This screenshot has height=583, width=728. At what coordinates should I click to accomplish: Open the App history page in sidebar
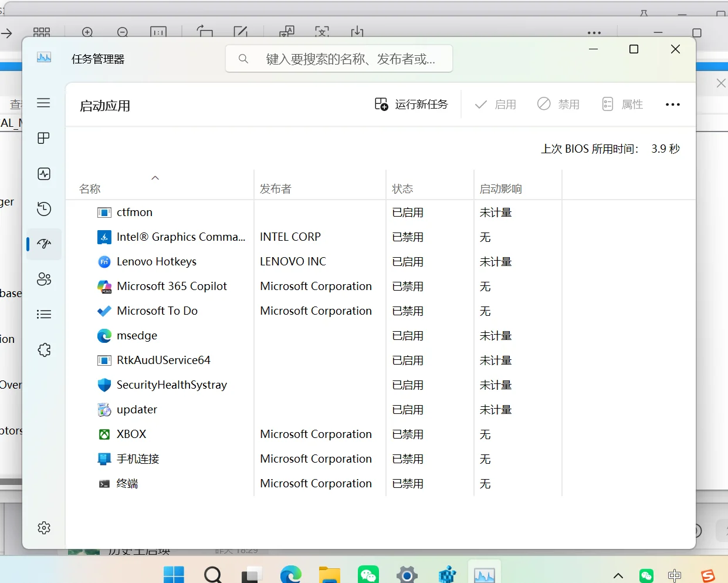(44, 209)
